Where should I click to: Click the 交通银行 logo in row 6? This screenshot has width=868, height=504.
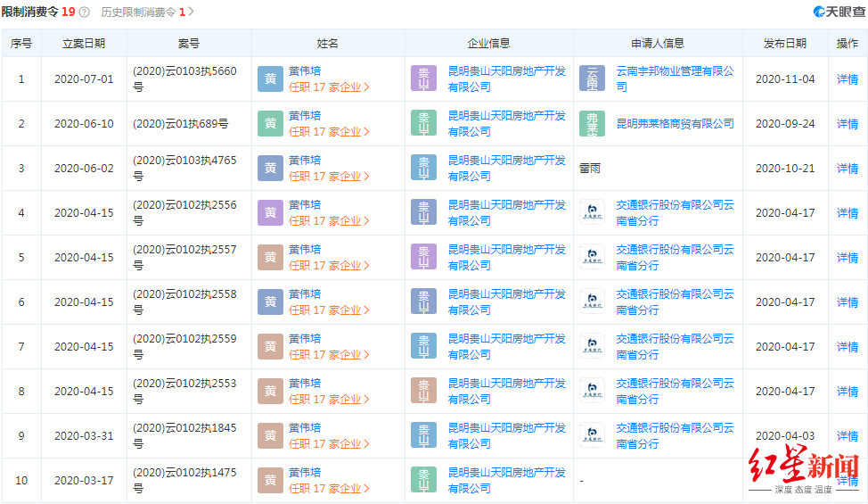(x=593, y=302)
